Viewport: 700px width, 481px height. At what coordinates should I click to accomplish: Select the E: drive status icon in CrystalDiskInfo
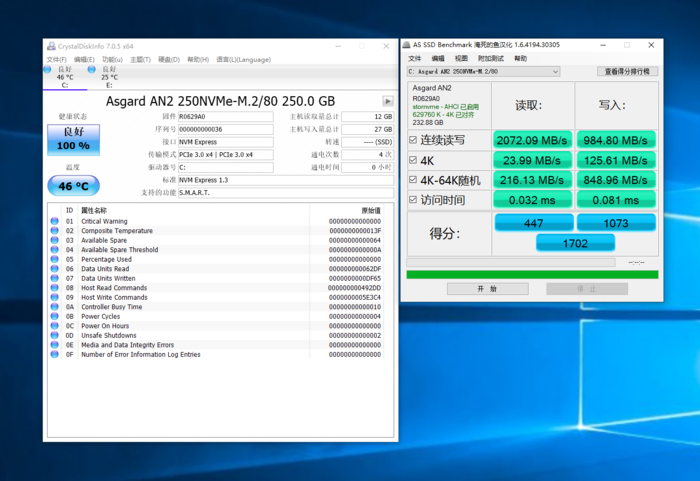click(x=92, y=69)
